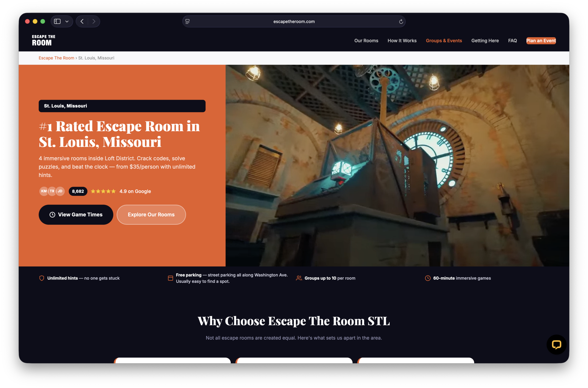
Task: Click the shield icon beside Unlimited hints
Action: coord(42,278)
